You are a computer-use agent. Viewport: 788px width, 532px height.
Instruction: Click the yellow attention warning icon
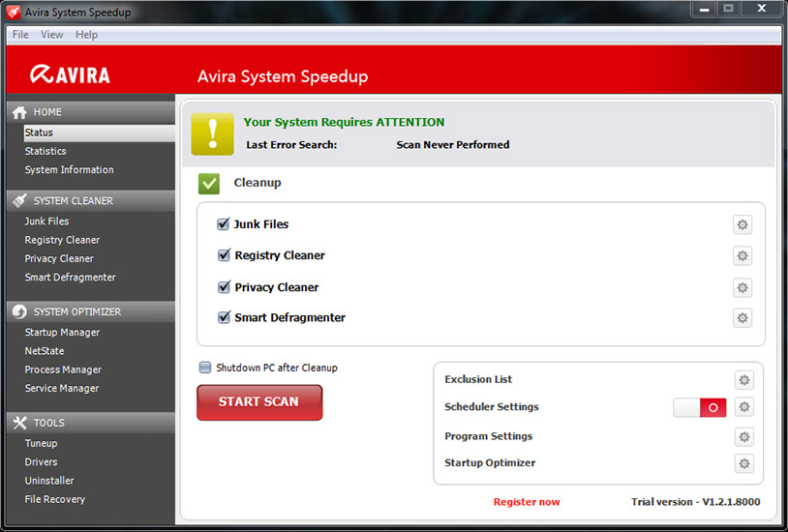[212, 133]
